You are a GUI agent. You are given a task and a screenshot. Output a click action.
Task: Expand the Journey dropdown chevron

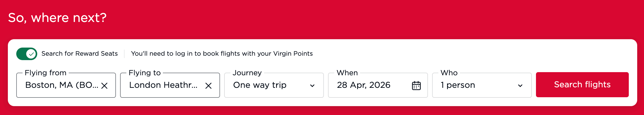click(x=312, y=86)
